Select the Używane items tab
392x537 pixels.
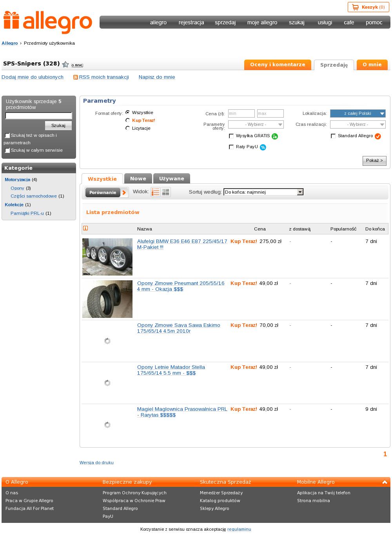click(172, 179)
